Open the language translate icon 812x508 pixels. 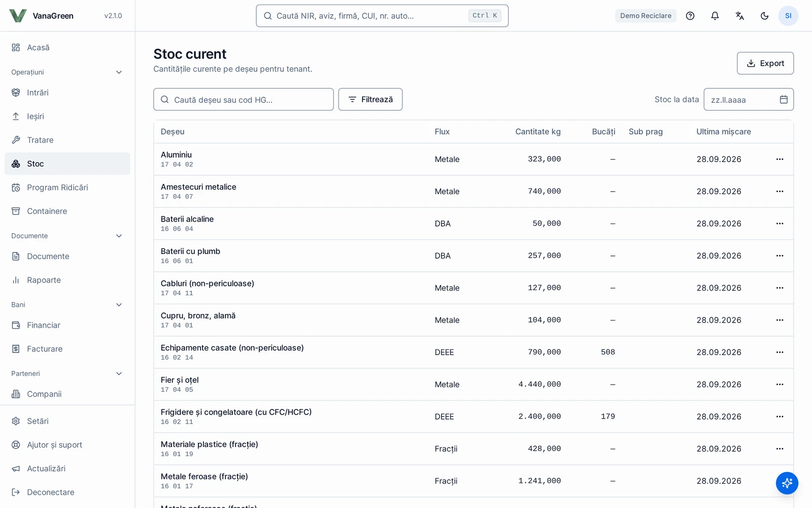pos(740,16)
